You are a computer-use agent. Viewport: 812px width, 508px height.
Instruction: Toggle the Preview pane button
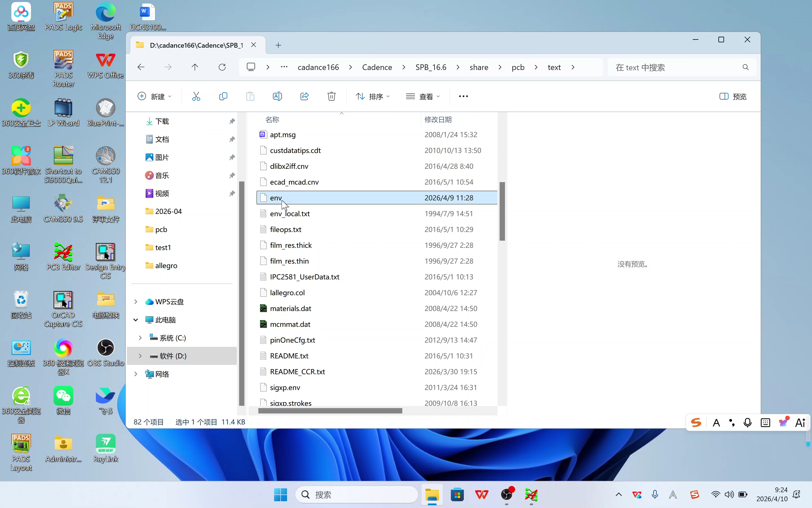pyautogui.click(x=733, y=97)
